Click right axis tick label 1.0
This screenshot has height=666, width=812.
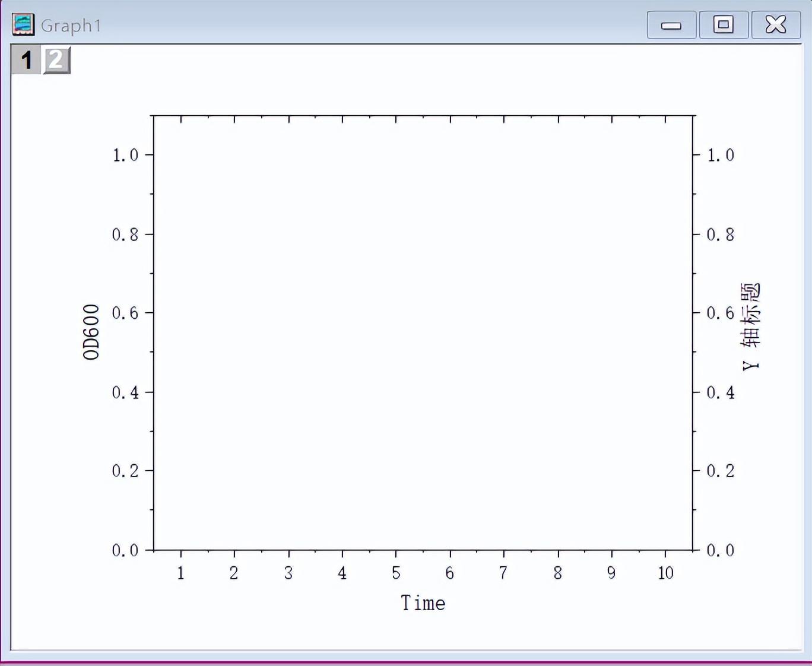[721, 156]
